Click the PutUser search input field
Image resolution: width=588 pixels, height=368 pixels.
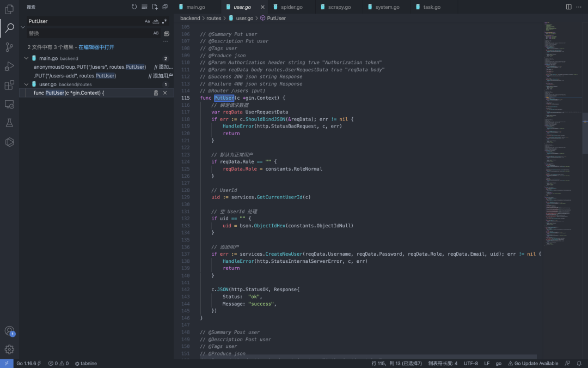point(82,21)
